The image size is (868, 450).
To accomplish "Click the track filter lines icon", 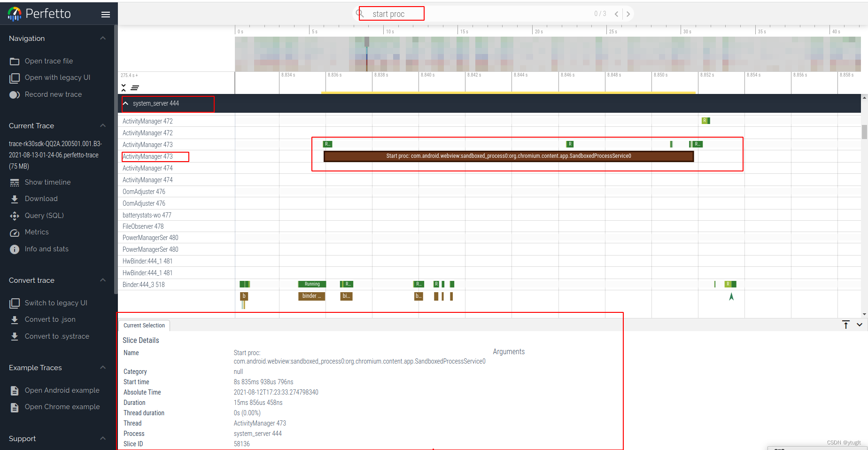I will [135, 88].
